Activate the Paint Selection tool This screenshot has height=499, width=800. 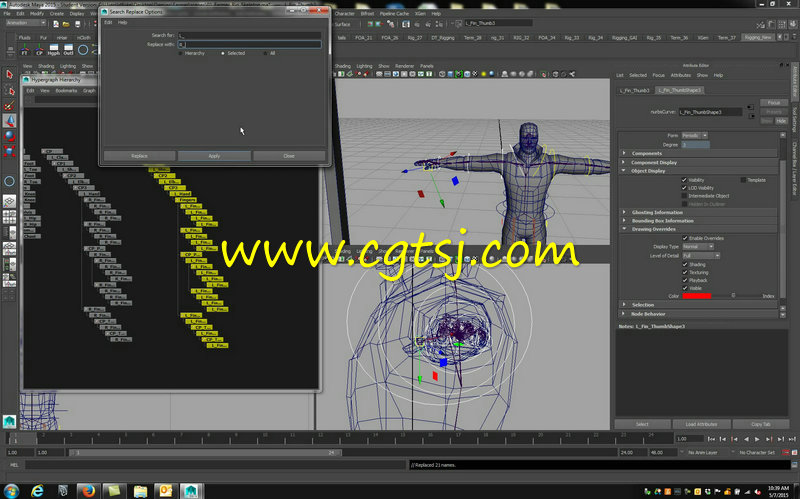(x=9, y=106)
